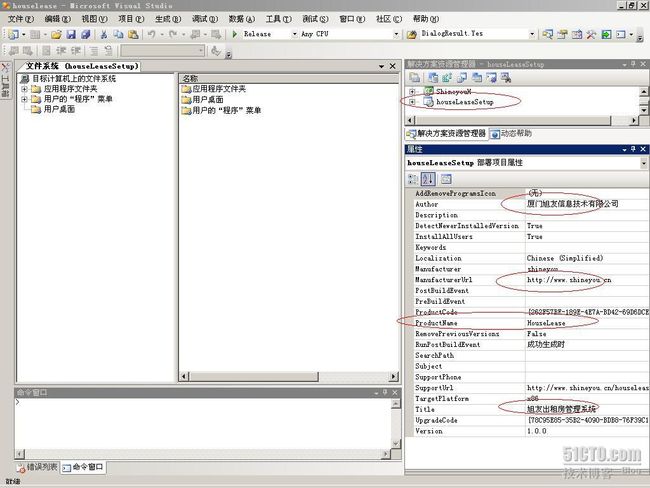The image size is (650, 488).
Task: Click the Command Window toolbar icon
Action: [621, 34]
